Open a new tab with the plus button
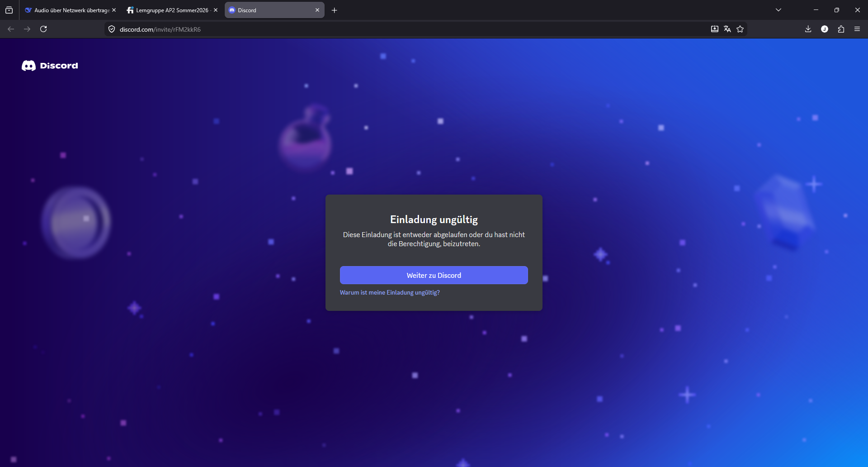 [x=335, y=10]
